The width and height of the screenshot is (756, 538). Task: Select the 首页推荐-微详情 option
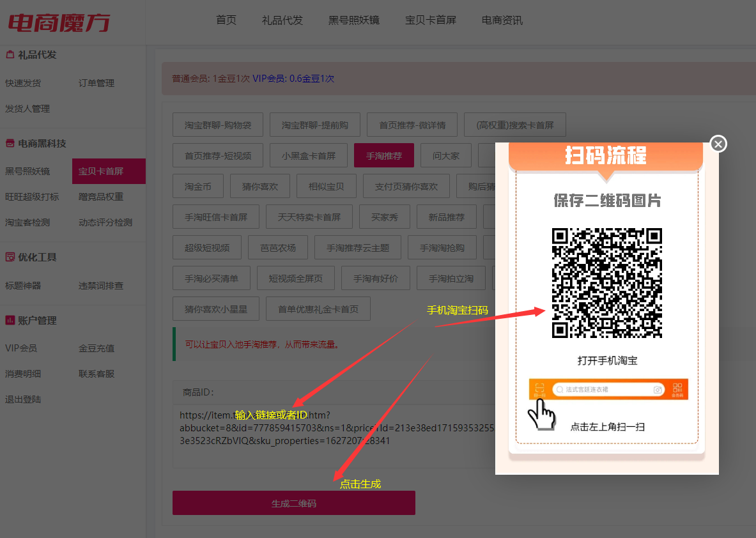pyautogui.click(x=412, y=125)
